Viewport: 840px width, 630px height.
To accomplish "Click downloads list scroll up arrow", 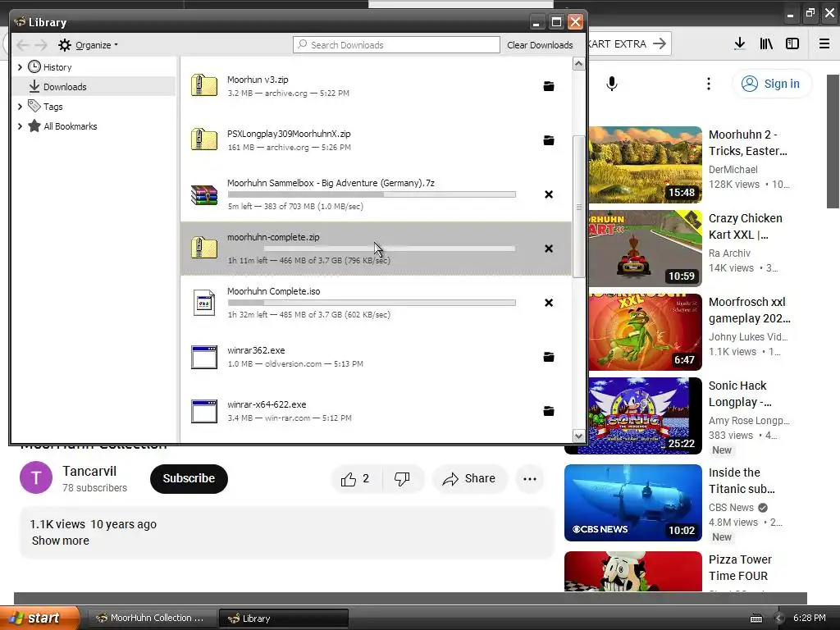I will coord(578,64).
